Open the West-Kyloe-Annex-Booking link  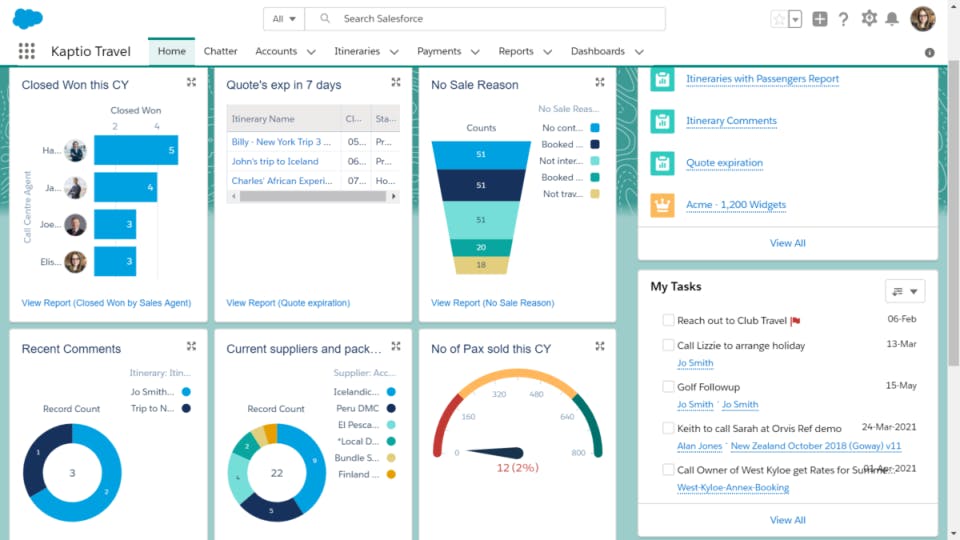tap(733, 487)
